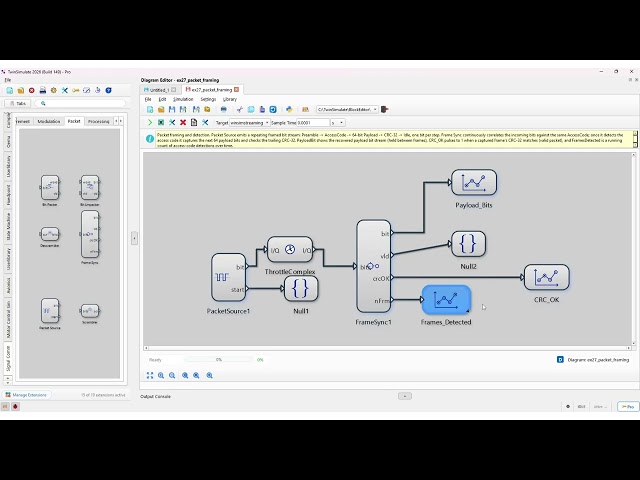The height and width of the screenshot is (480, 640).
Task: Click the red exit icon next to path dropdown
Action: pos(384,109)
